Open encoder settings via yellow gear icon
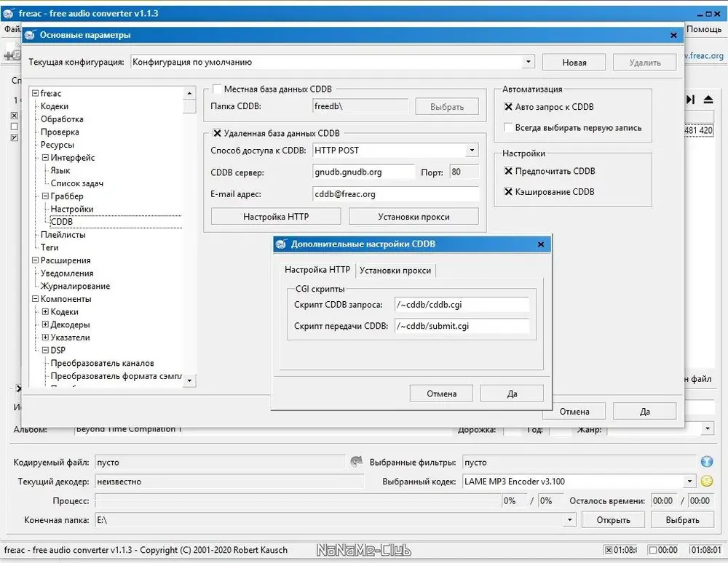Screen dimensions: 728x563 [x=707, y=481]
